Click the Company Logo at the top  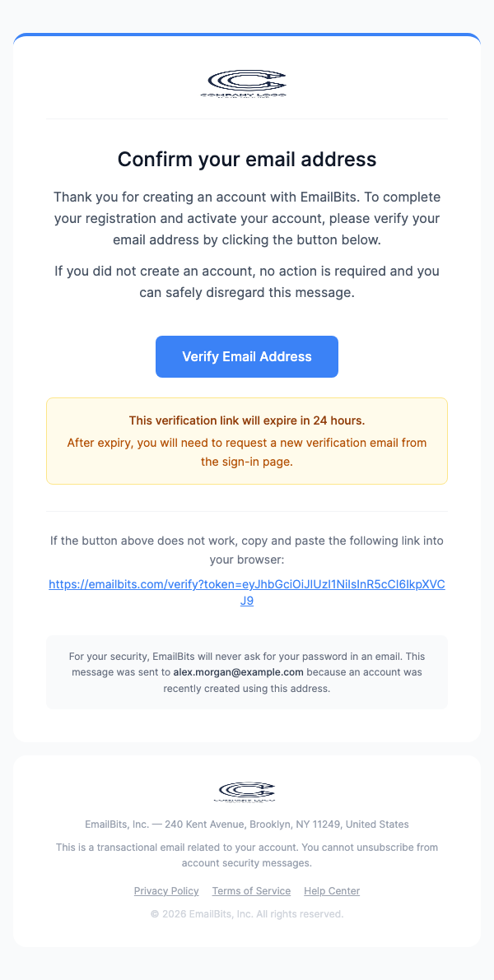click(246, 84)
